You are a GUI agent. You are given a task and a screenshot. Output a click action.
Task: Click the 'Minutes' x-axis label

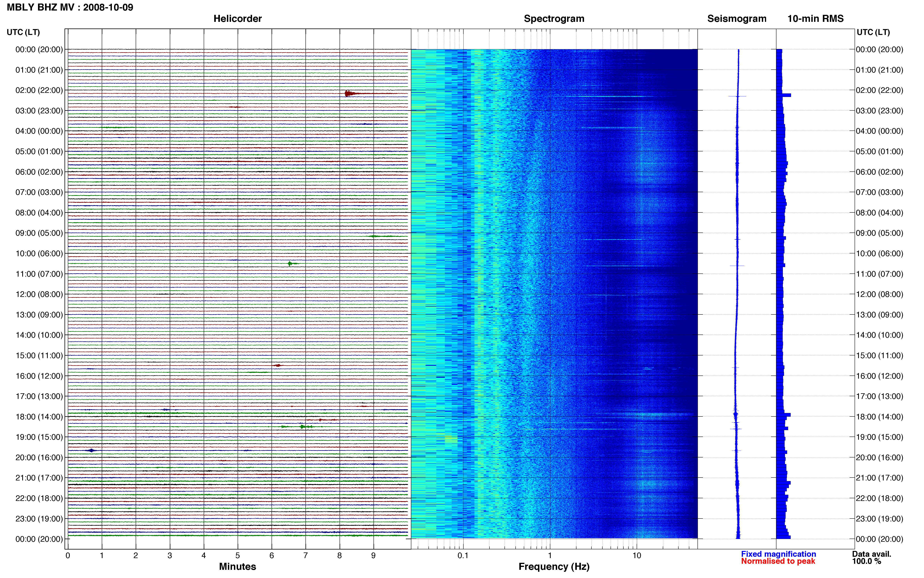click(238, 566)
